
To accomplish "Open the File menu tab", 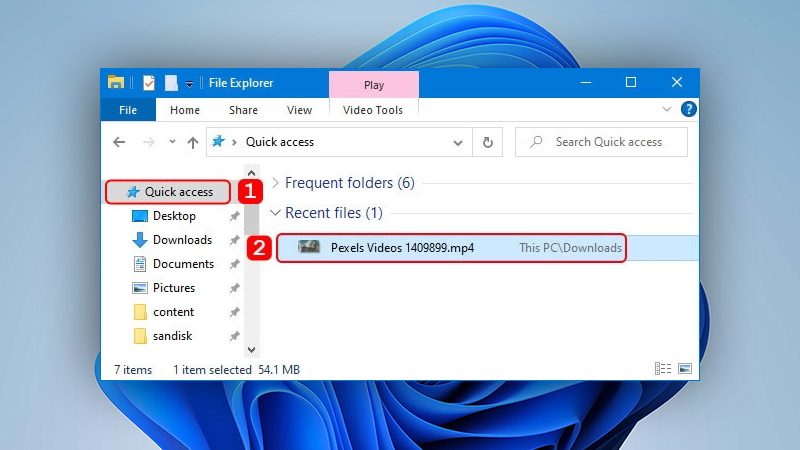I will pyautogui.click(x=128, y=110).
